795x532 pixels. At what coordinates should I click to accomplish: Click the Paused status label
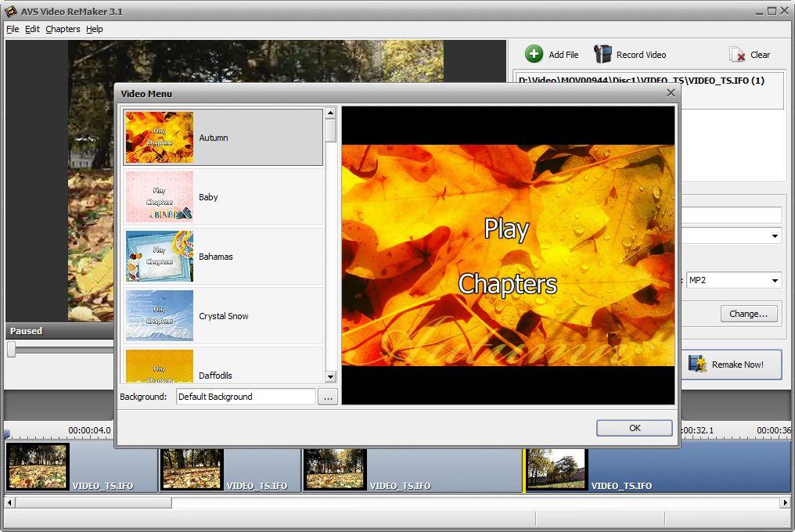pos(26,331)
